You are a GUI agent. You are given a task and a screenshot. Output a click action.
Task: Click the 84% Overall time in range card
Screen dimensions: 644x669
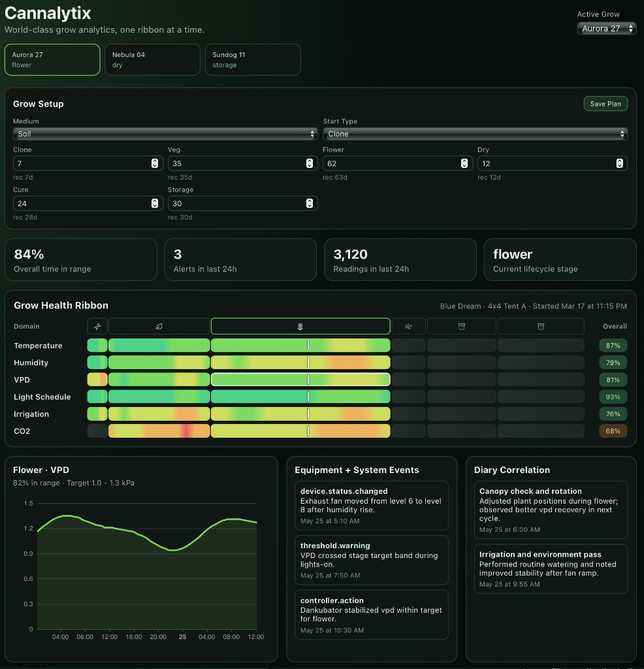(81, 259)
